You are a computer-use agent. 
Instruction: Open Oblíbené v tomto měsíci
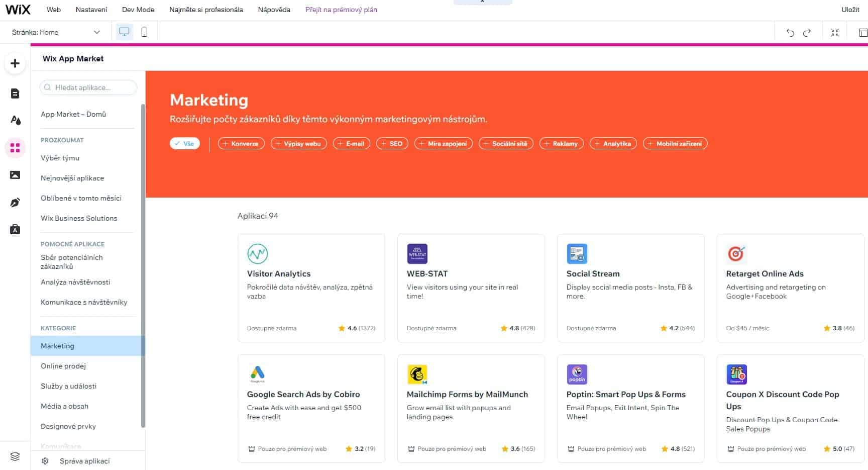81,198
